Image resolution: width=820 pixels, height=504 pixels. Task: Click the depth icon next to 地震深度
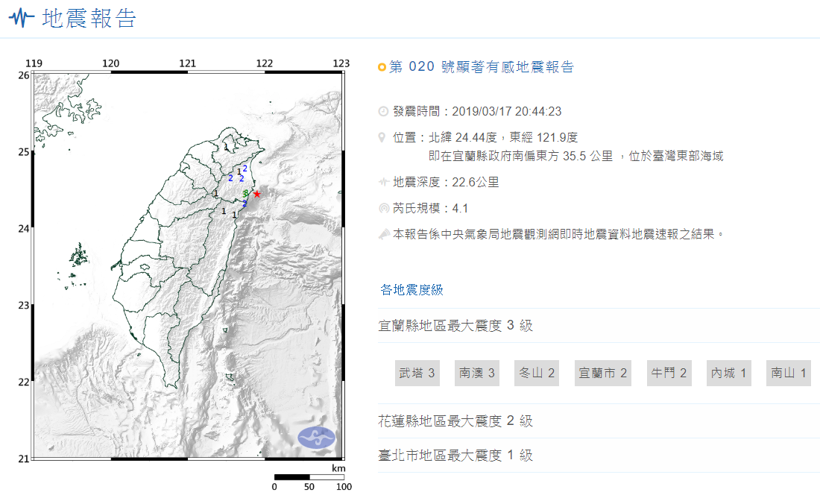[x=383, y=182]
